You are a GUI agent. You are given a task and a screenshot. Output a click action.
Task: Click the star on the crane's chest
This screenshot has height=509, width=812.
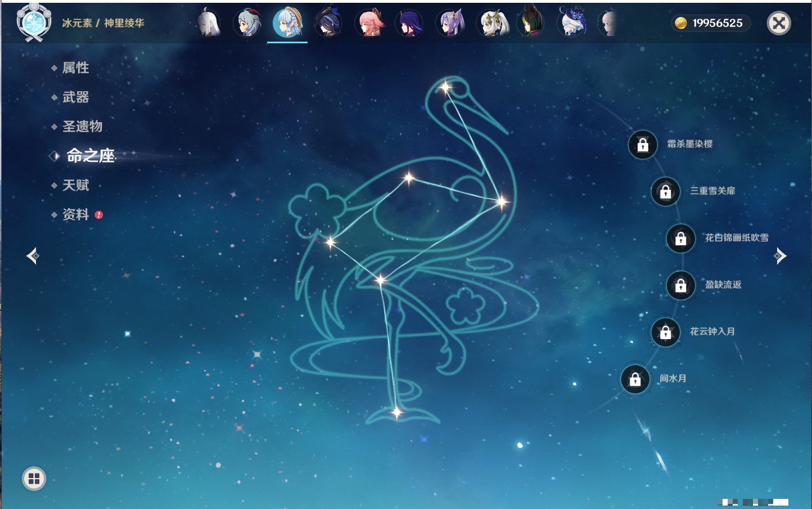501,201
